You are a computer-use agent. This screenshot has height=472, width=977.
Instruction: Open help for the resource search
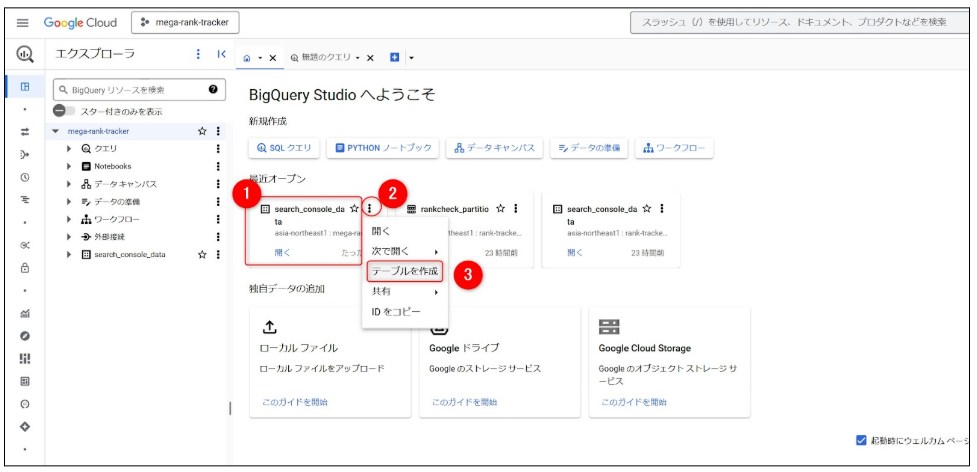point(213,90)
